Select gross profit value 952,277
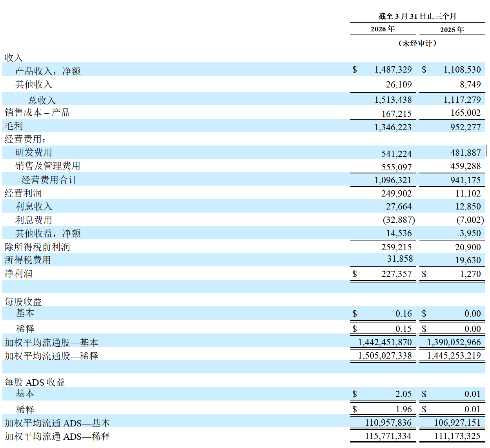490x448 pixels. tap(466, 127)
